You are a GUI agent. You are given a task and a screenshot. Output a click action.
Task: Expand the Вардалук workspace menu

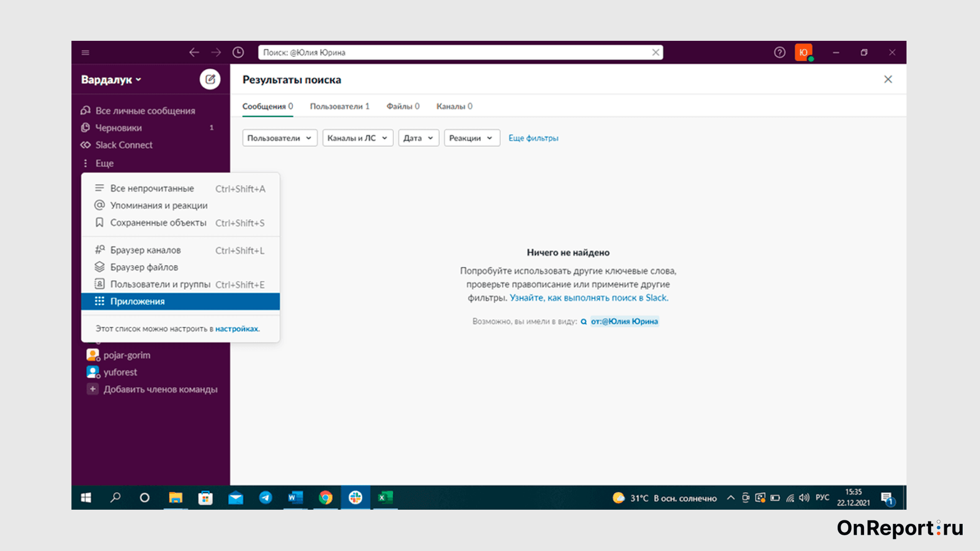point(111,80)
